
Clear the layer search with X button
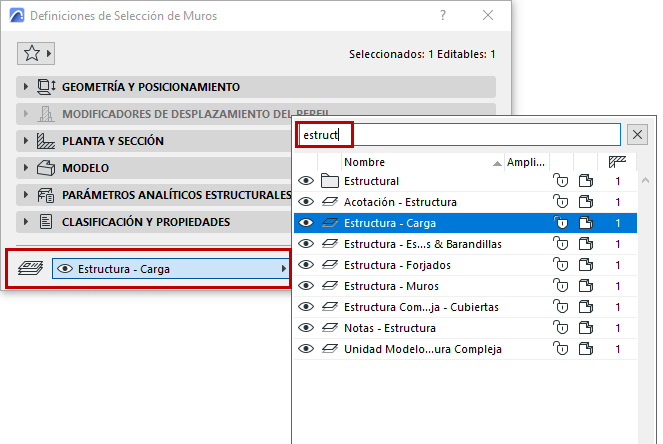pyautogui.click(x=637, y=134)
